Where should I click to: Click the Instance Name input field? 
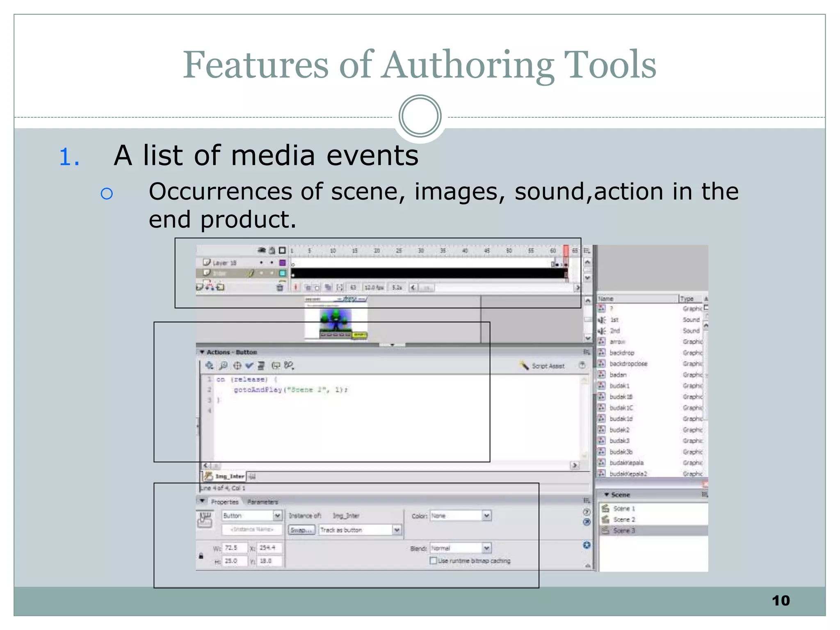coord(252,530)
